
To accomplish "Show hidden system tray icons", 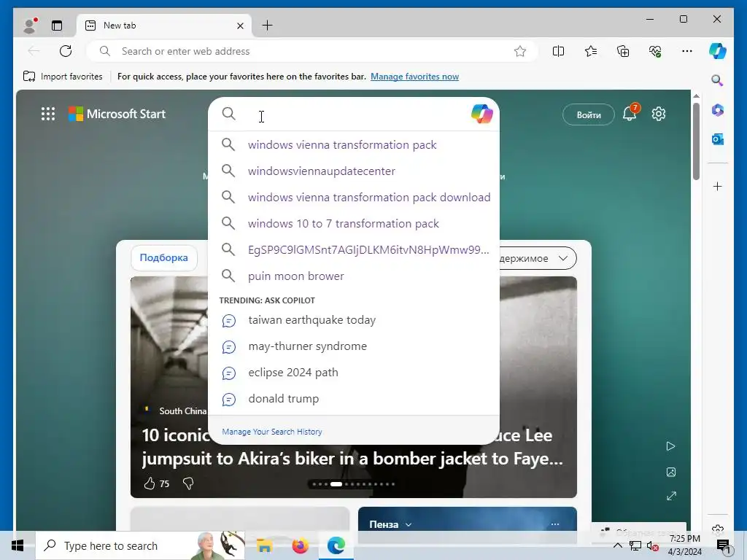I will click(x=617, y=545).
